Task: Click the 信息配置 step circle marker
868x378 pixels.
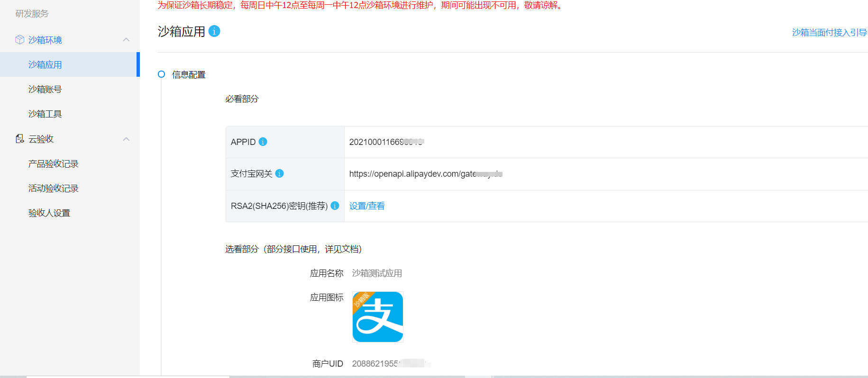Action: click(161, 74)
